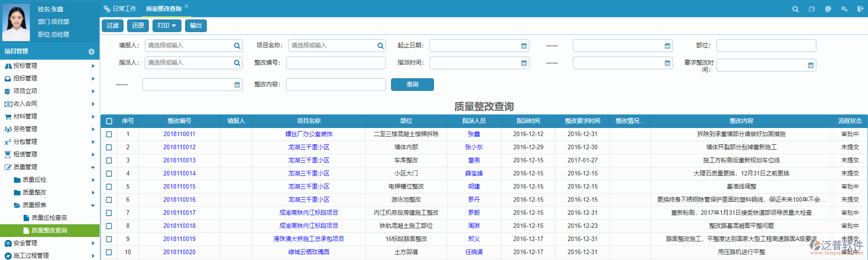The width and height of the screenshot is (868, 260).
Task: Click the 查询 button
Action: pyautogui.click(x=412, y=85)
